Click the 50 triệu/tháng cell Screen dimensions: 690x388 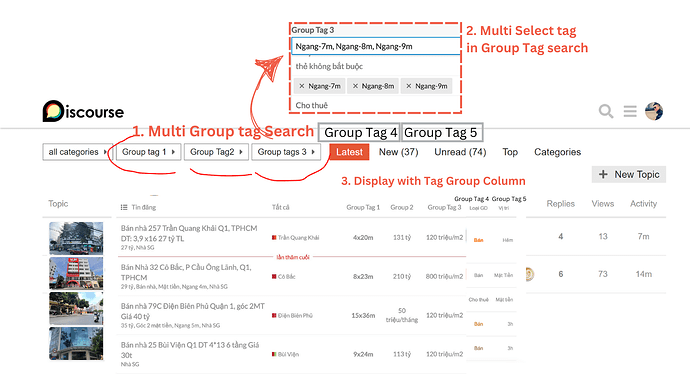click(402, 315)
